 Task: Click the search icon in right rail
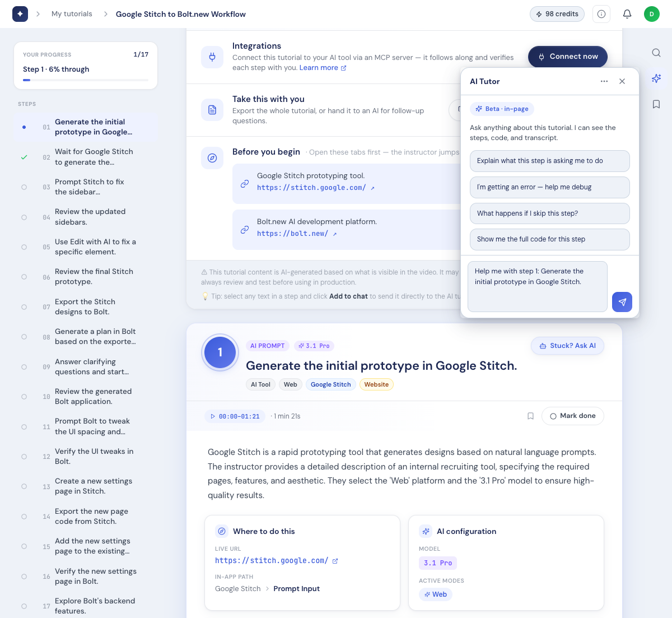pyautogui.click(x=656, y=53)
